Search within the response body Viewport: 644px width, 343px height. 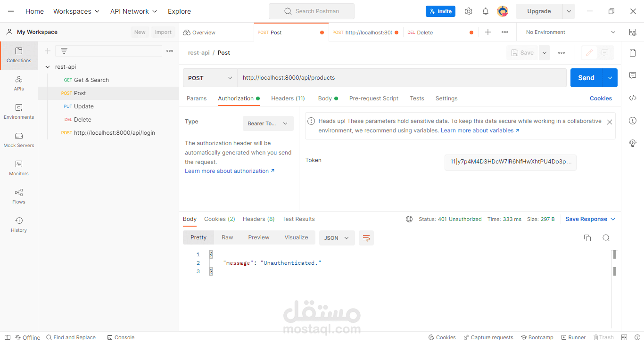(x=606, y=238)
